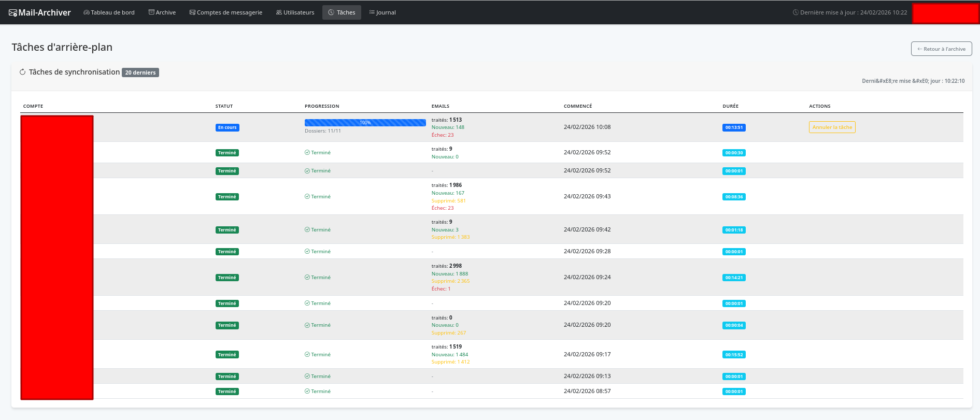The image size is (980, 420).
Task: Click the sync icon beside Tâches de synchronisation
Action: 22,73
